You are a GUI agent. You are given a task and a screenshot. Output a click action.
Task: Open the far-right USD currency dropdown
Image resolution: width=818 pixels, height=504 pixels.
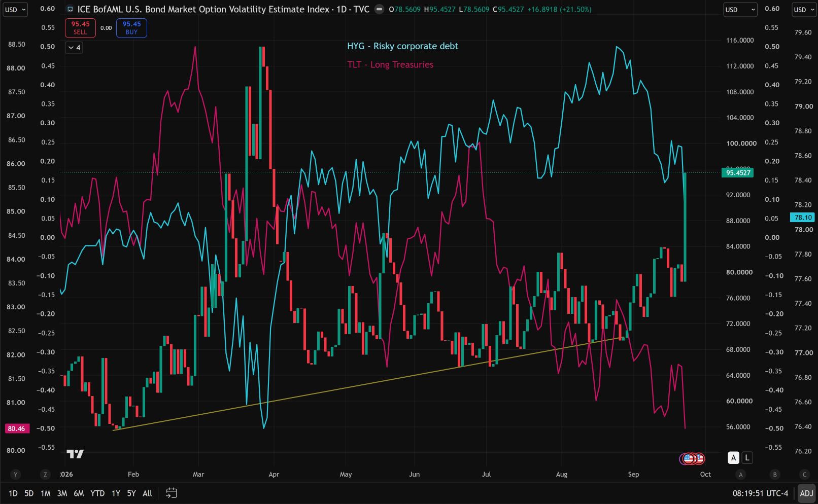[804, 9]
